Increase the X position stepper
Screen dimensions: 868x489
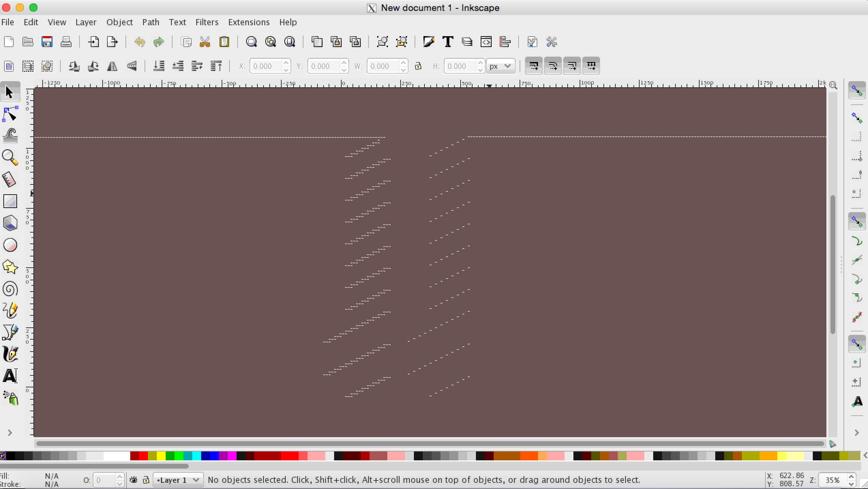pos(286,62)
